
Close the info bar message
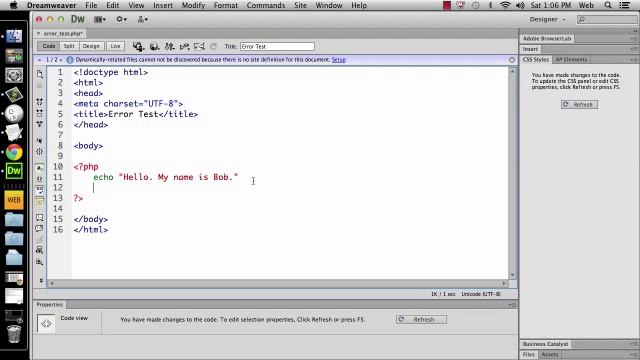coord(512,60)
